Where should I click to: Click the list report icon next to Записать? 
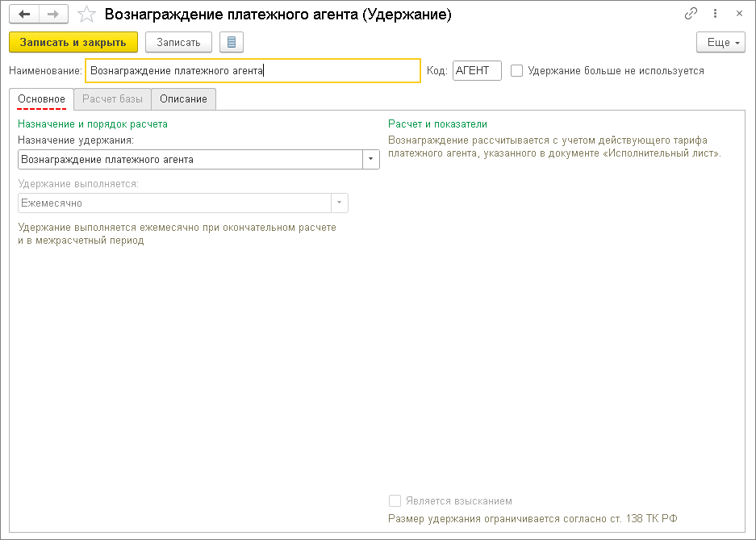[x=232, y=42]
